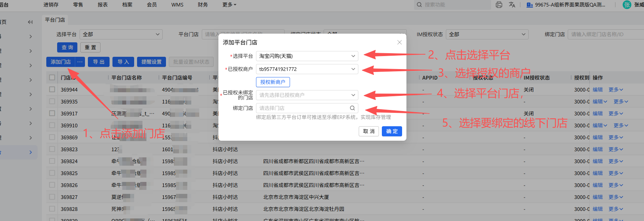The image size is (644, 221).
Task: Click the printer icon in top bar
Action: point(499,5)
